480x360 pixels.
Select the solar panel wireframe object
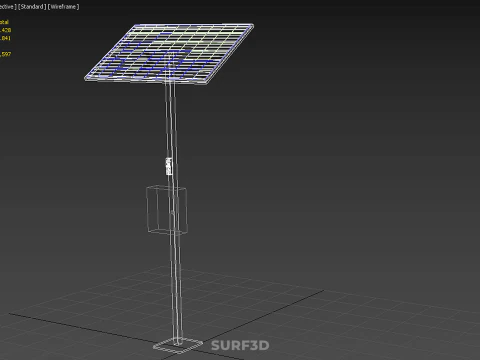click(169, 53)
